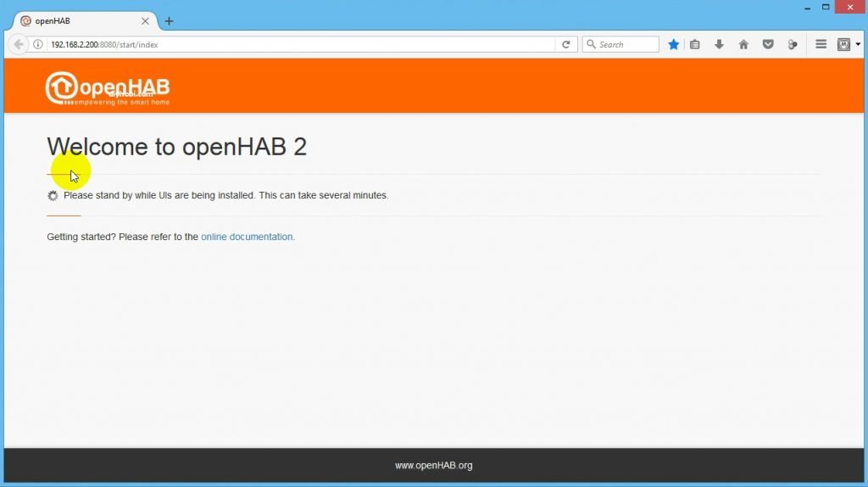Maximize the browser window
Image resolution: width=868 pixels, height=487 pixels.
click(x=826, y=7)
